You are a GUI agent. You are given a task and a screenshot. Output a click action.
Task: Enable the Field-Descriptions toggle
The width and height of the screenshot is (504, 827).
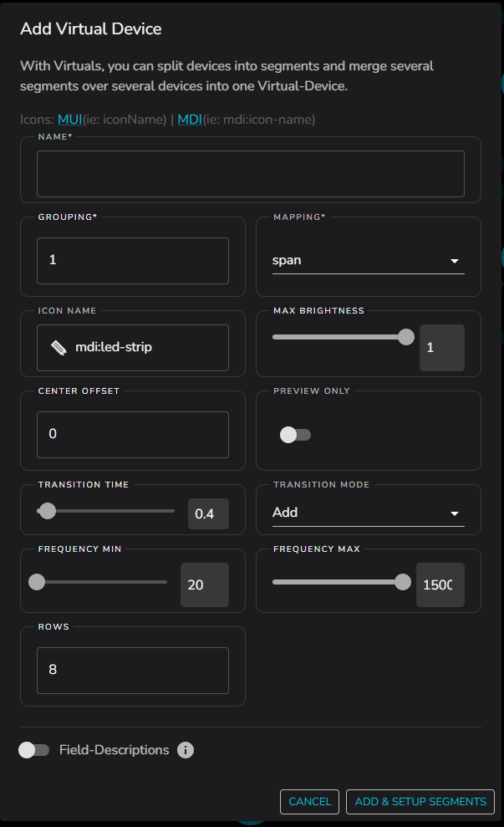33,749
